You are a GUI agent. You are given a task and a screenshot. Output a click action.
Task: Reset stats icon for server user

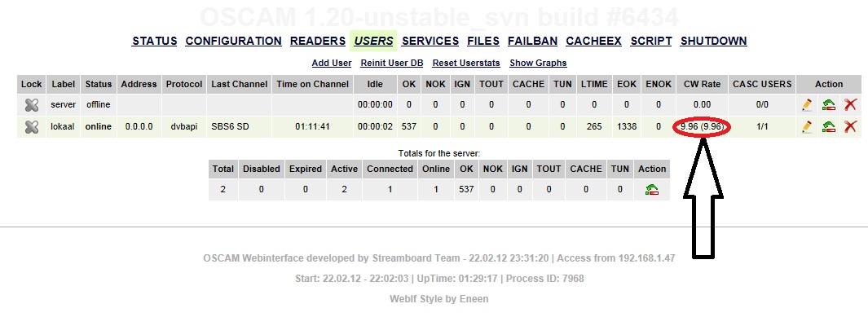point(829,104)
